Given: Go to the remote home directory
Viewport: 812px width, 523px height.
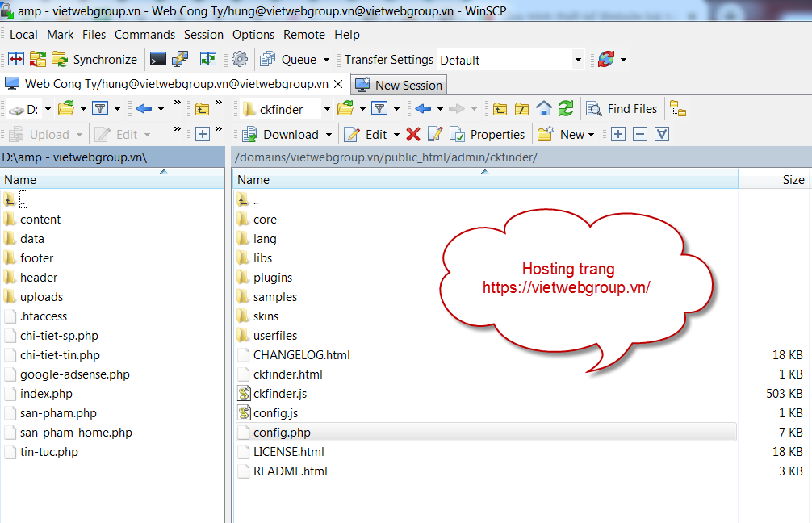Looking at the screenshot, I should [x=544, y=109].
